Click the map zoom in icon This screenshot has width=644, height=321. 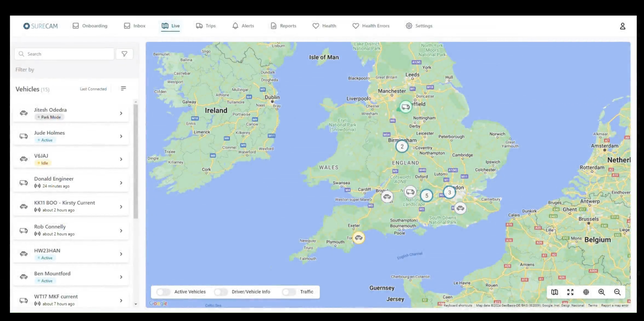point(601,292)
